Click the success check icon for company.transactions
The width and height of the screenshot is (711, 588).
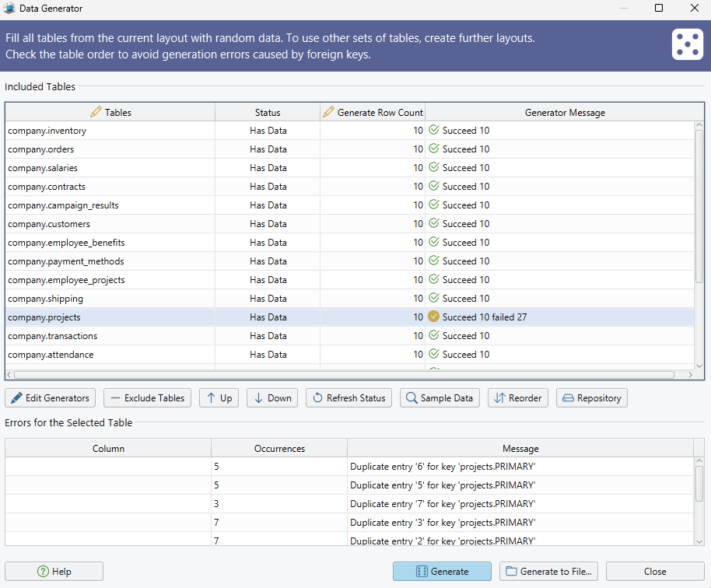click(x=434, y=335)
